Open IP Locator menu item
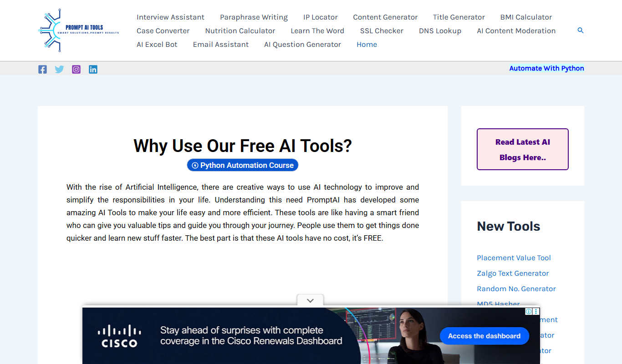This screenshot has height=364, width=622. point(321,17)
